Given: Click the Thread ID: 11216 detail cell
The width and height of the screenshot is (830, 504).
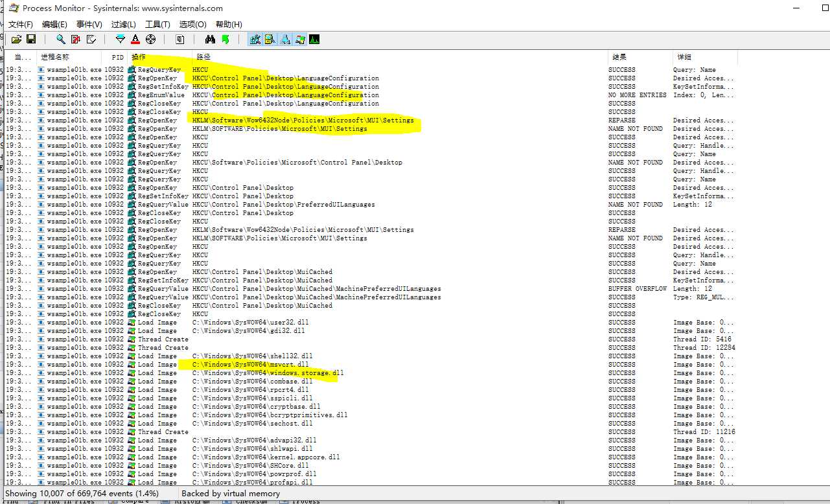Looking at the screenshot, I should [704, 431].
